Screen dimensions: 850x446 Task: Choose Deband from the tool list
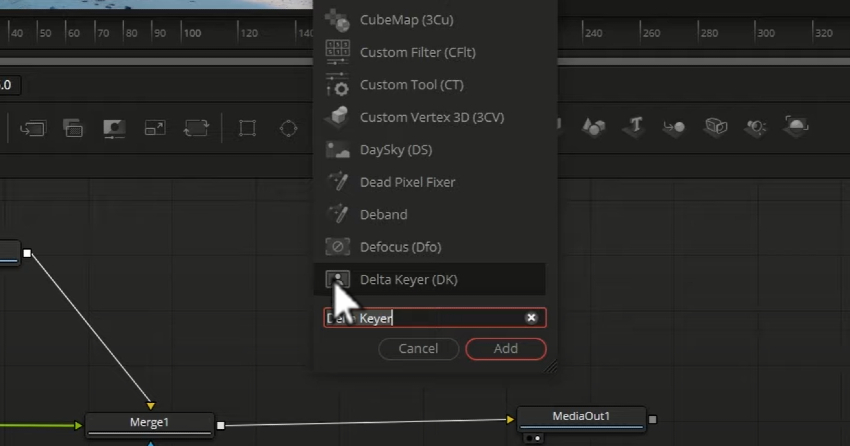(x=384, y=215)
